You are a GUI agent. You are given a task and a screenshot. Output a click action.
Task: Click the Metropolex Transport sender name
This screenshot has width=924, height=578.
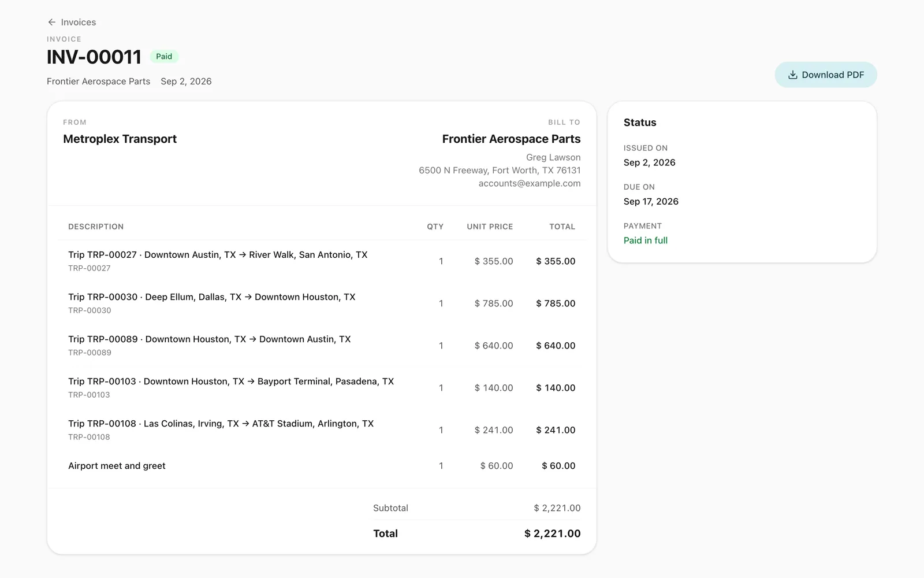pos(120,139)
